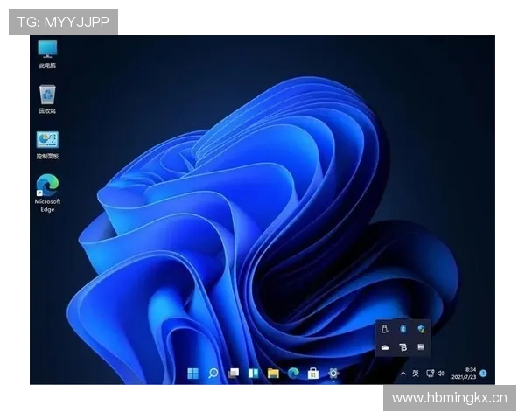Launch Microsoft Edge from the taskbar
The width and height of the screenshot is (525, 420).
293,374
